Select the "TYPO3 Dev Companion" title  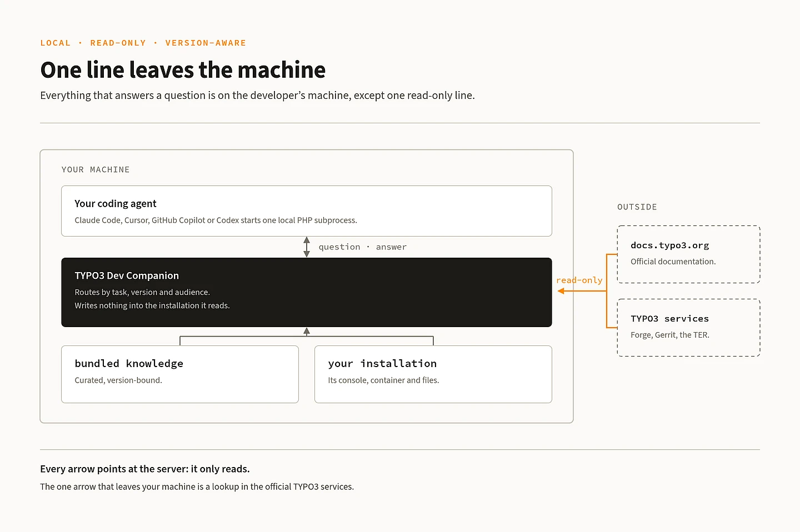pyautogui.click(x=127, y=276)
